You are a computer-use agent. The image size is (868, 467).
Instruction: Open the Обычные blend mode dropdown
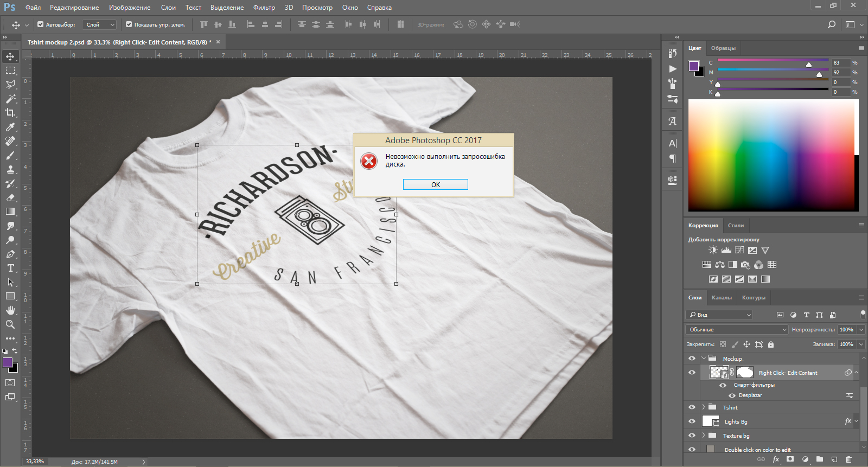pos(737,330)
